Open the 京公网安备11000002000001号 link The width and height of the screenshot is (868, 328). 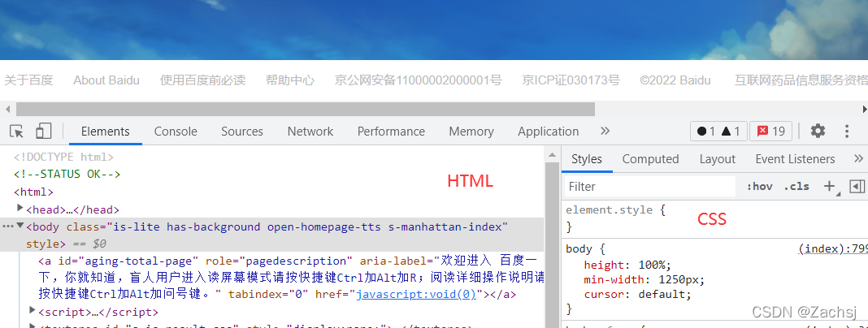coord(418,80)
